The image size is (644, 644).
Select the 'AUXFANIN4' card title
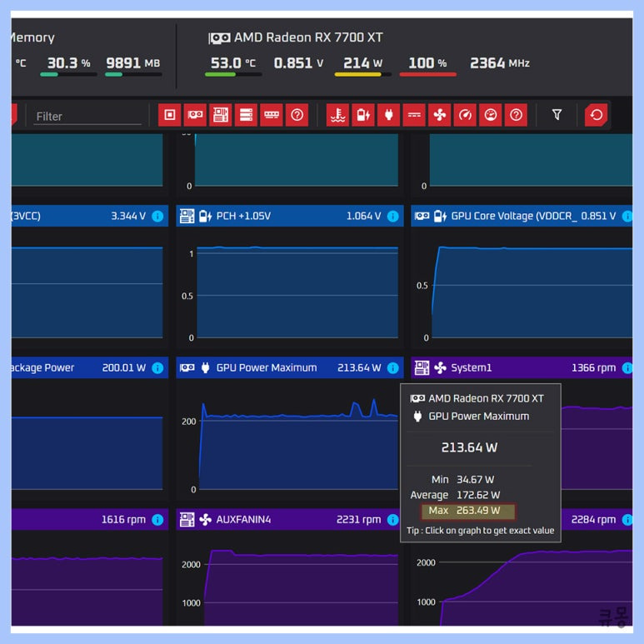243,520
